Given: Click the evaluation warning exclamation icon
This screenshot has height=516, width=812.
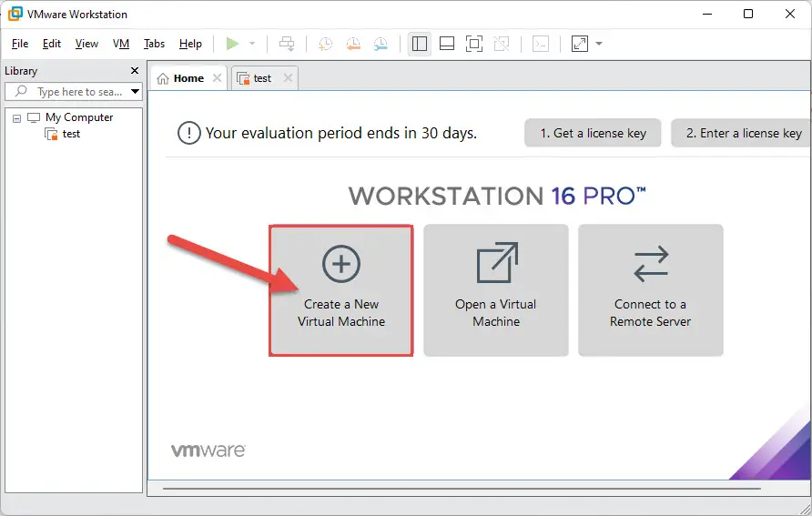Looking at the screenshot, I should pos(189,133).
